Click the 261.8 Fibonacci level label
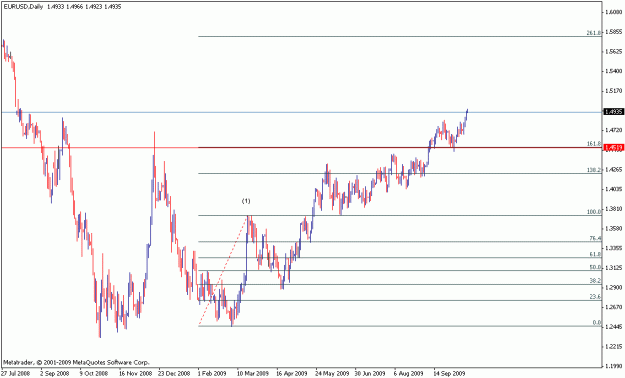Image resolution: width=625 pixels, height=378 pixels. (x=594, y=33)
